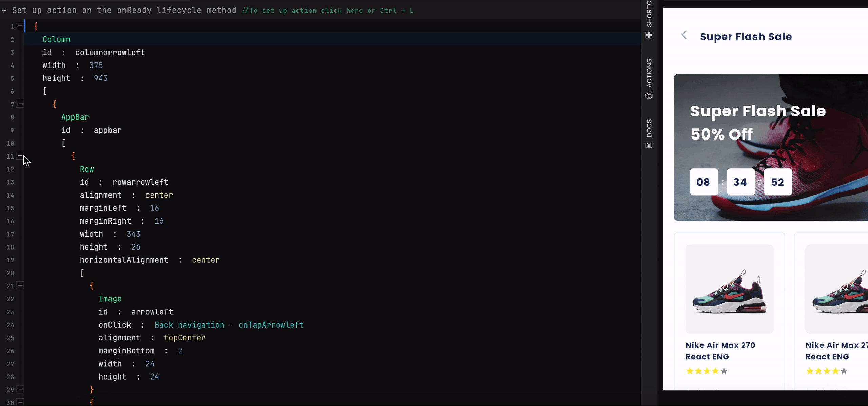Click the second product card's shoe image
Viewport: 868px width, 406px height.
(836, 289)
